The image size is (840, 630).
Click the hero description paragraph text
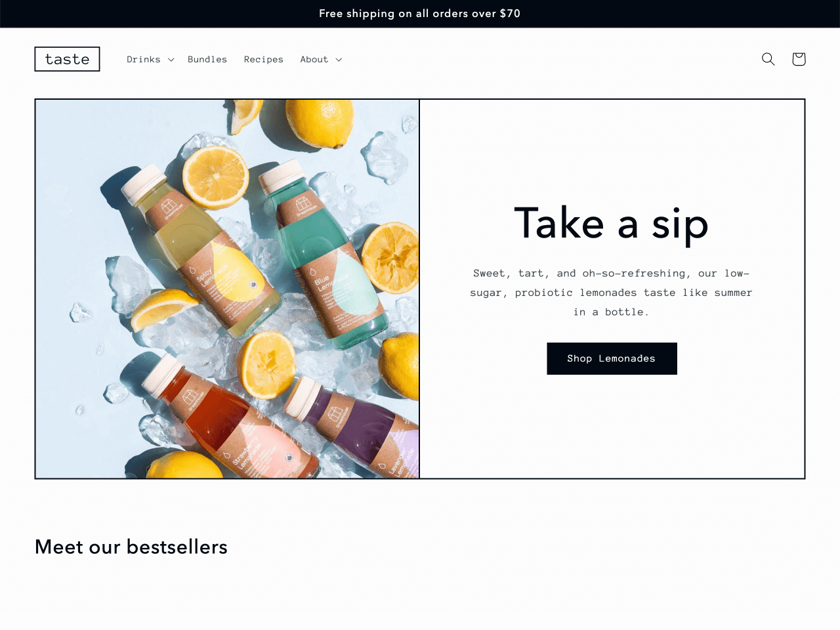pyautogui.click(x=611, y=293)
